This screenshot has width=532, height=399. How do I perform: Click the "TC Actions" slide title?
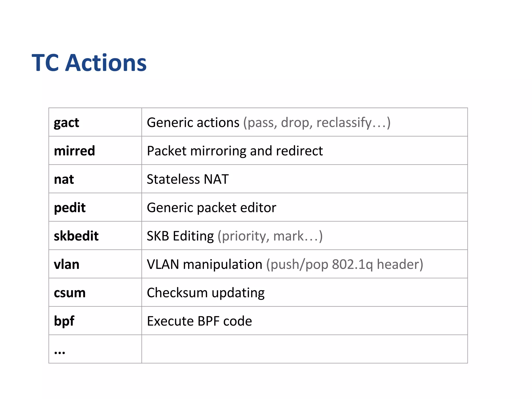pyautogui.click(x=89, y=63)
